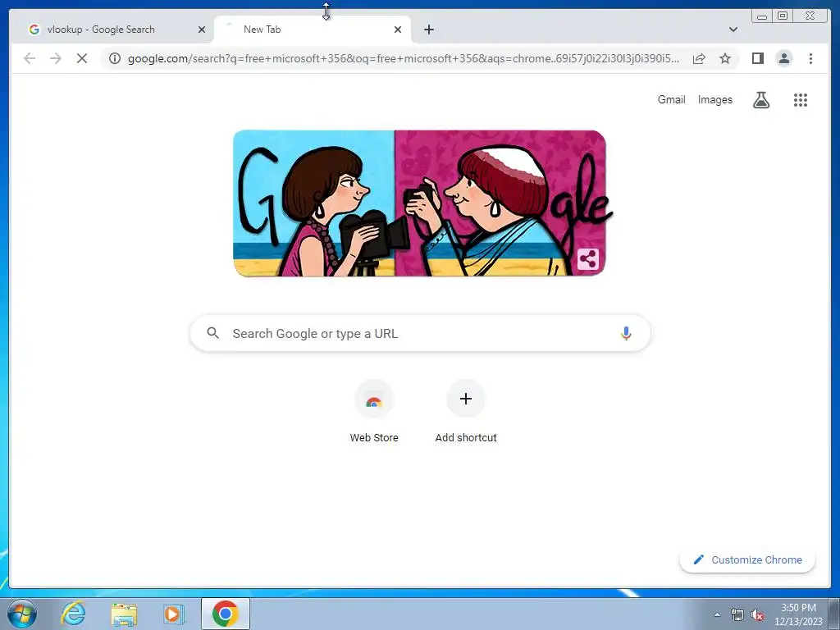Open Windows Explorer from taskbar
Screen dimensions: 840x630
124,614
